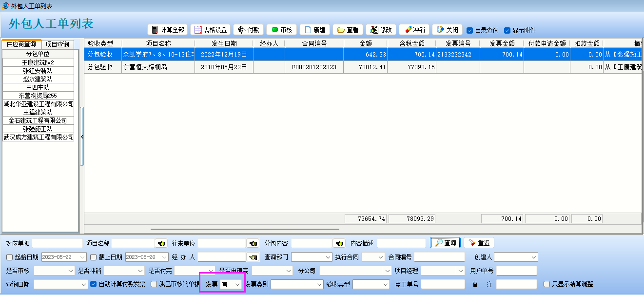
Task: Open the 是否审核 dropdown
Action: 70,271
